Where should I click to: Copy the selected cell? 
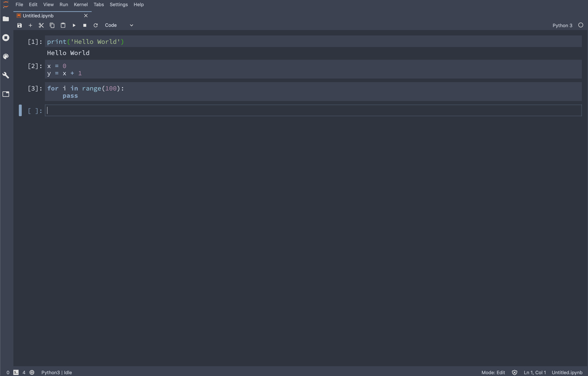(x=52, y=25)
